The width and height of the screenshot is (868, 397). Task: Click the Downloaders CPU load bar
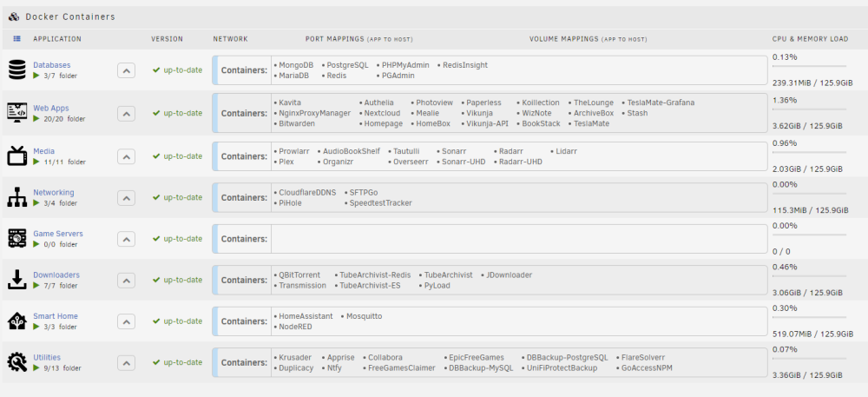tap(809, 276)
